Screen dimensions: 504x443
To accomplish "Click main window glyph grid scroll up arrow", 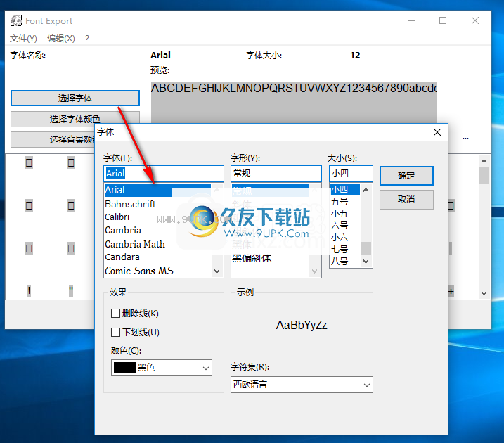I will (x=484, y=161).
